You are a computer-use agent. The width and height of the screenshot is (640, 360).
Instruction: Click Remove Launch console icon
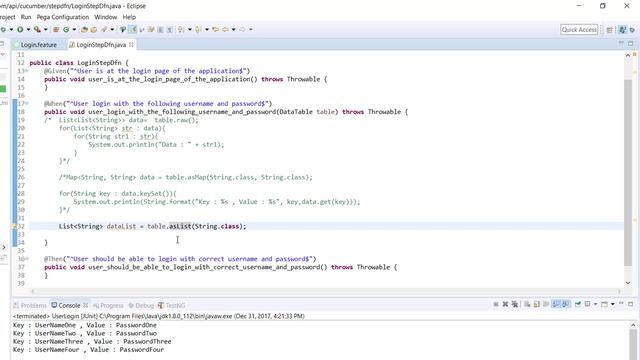[505, 304]
